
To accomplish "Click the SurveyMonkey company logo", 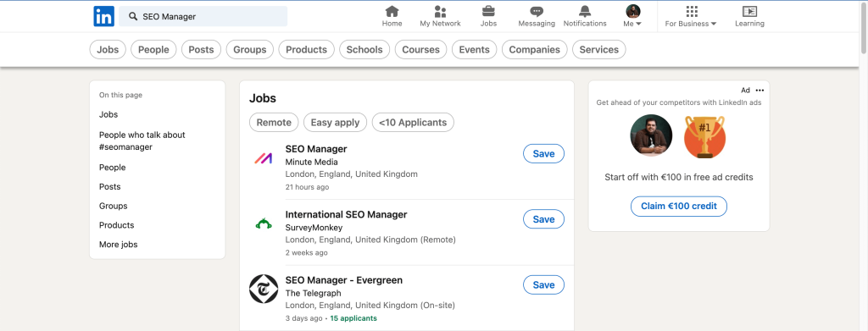I will point(264,223).
